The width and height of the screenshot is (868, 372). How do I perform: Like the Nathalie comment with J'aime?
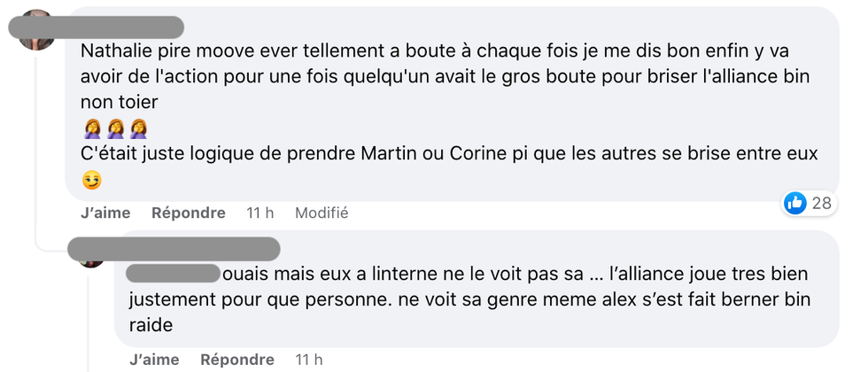[105, 213]
